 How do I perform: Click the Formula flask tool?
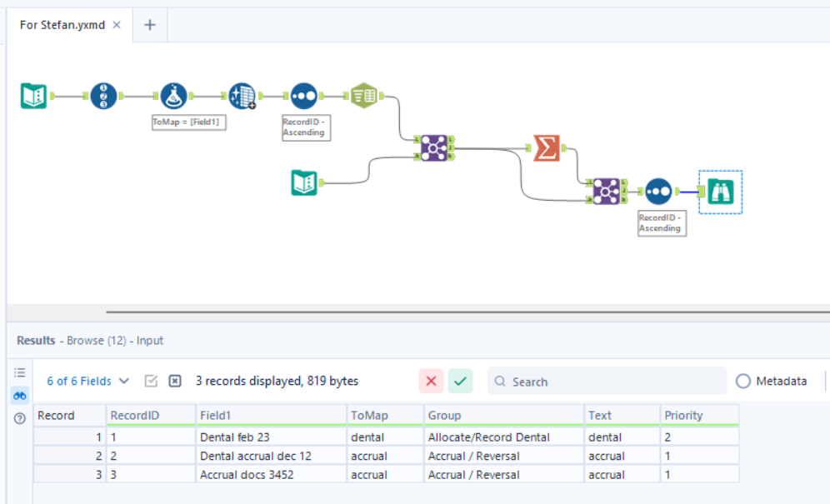tap(173, 96)
